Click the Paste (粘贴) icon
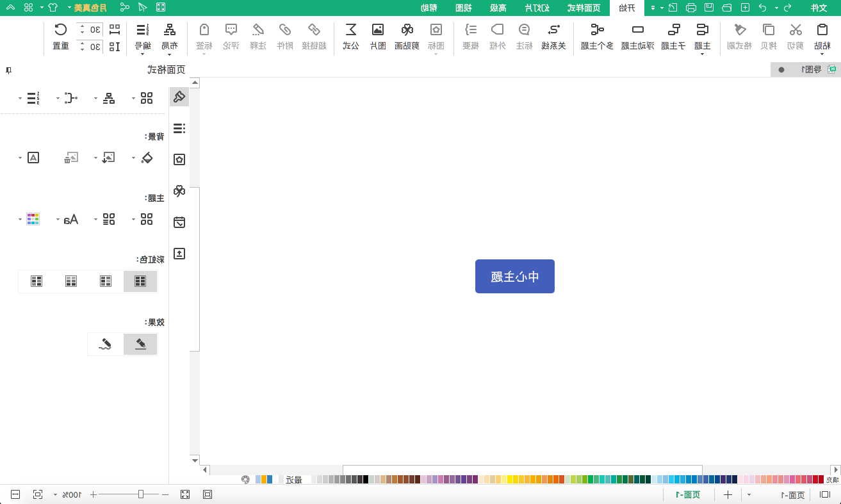 tap(822, 30)
